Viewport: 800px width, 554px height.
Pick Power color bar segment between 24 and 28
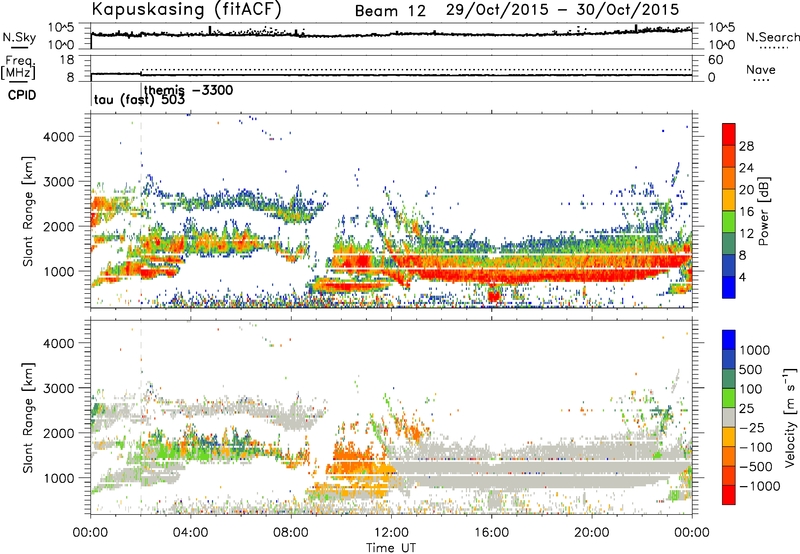click(x=729, y=156)
